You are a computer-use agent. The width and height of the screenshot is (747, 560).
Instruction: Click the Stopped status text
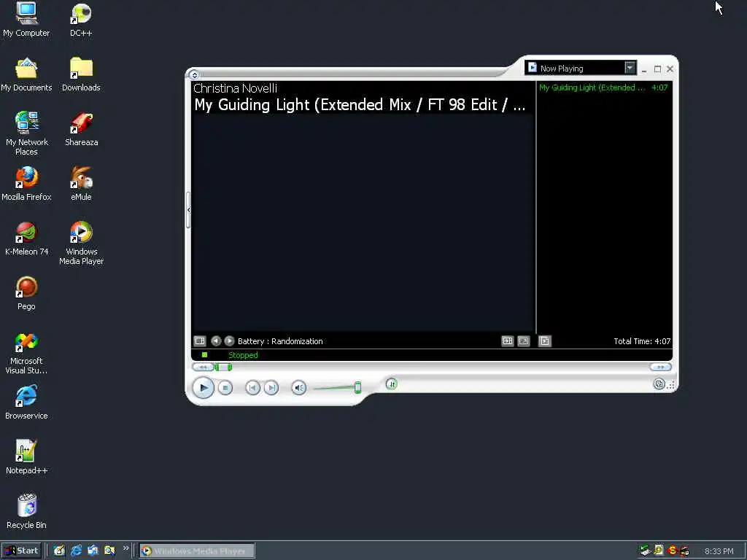pos(243,355)
